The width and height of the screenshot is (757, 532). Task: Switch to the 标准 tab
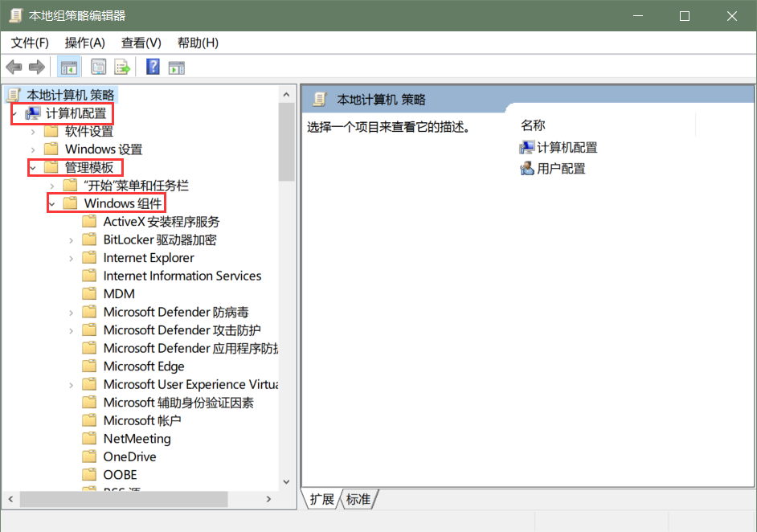[x=358, y=499]
